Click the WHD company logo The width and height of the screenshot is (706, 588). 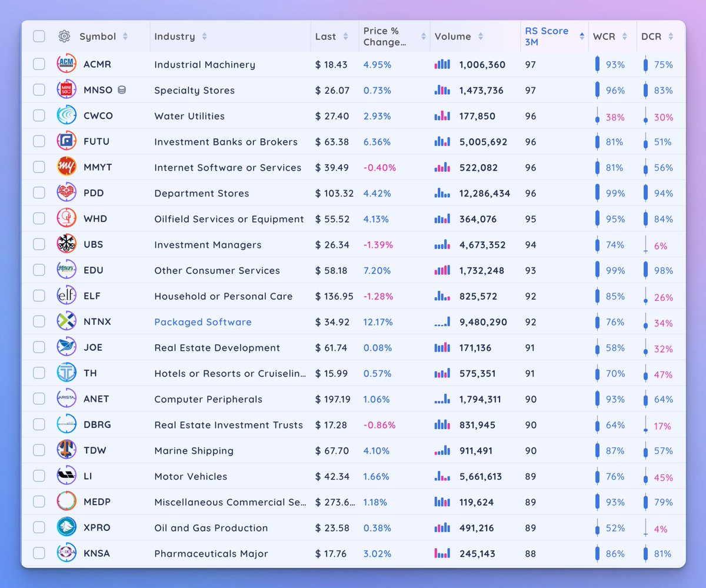[x=66, y=219]
